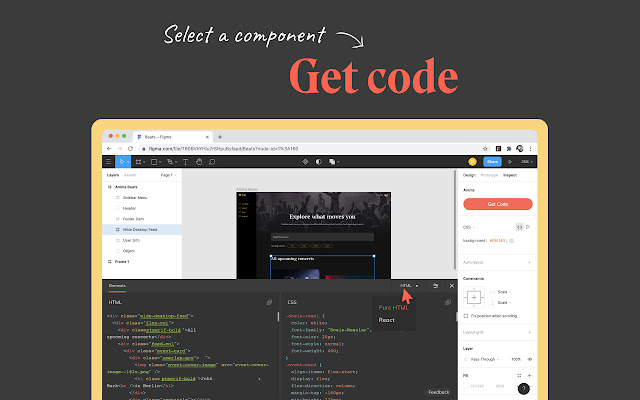This screenshot has height=400, width=640.
Task: Open the HTML framework dropdown
Action: (x=409, y=286)
